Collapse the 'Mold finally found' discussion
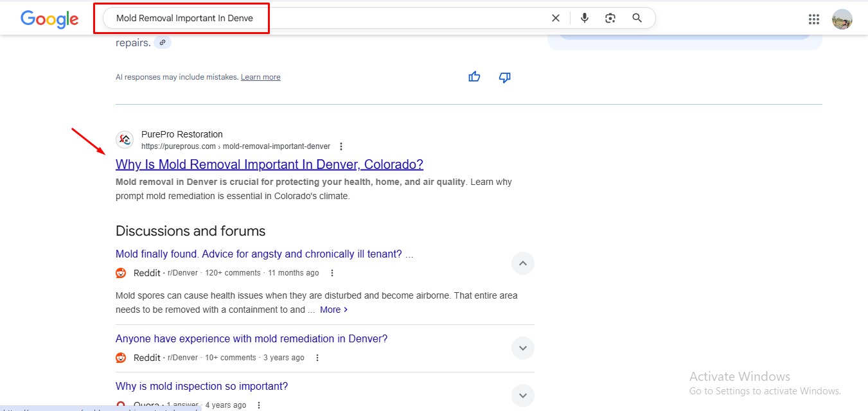 click(522, 263)
